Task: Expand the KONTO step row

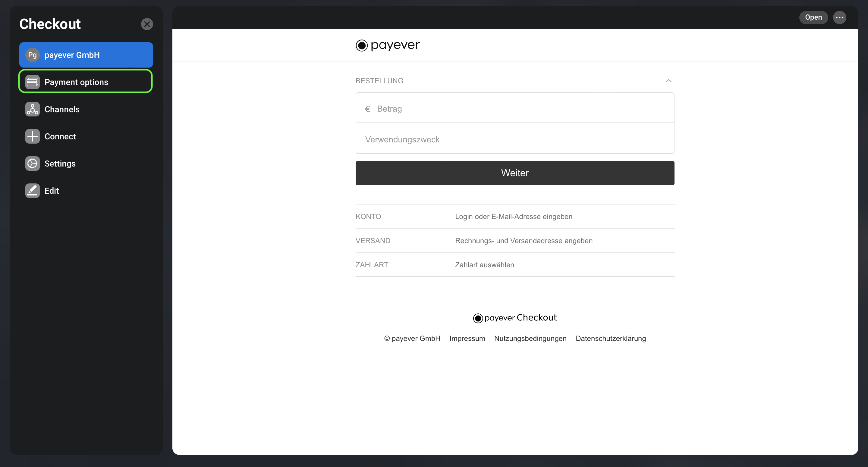Action: coord(515,217)
